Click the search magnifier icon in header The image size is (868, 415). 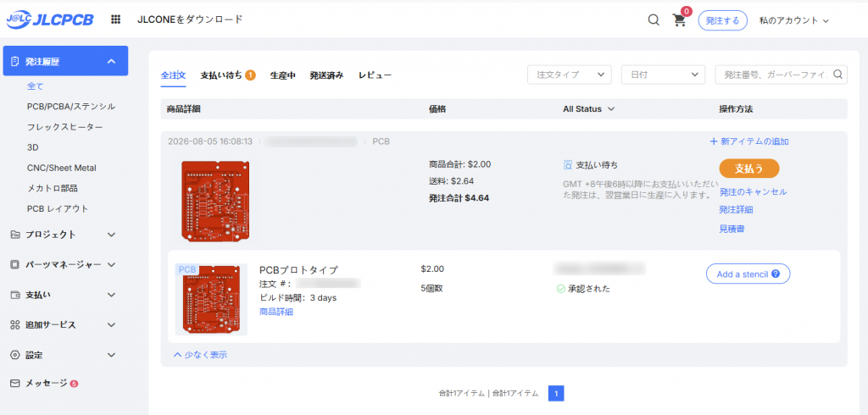click(654, 20)
